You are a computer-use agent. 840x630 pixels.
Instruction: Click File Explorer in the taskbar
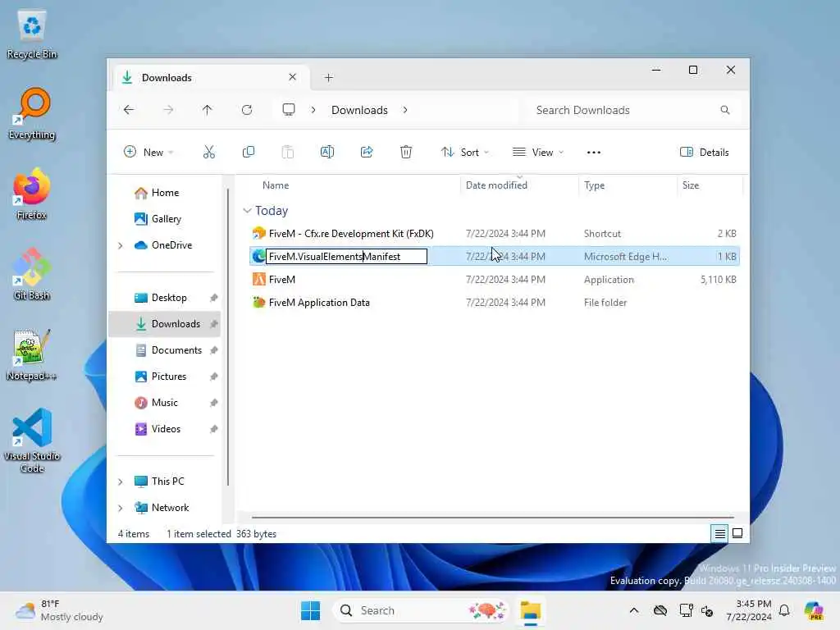[x=531, y=610]
